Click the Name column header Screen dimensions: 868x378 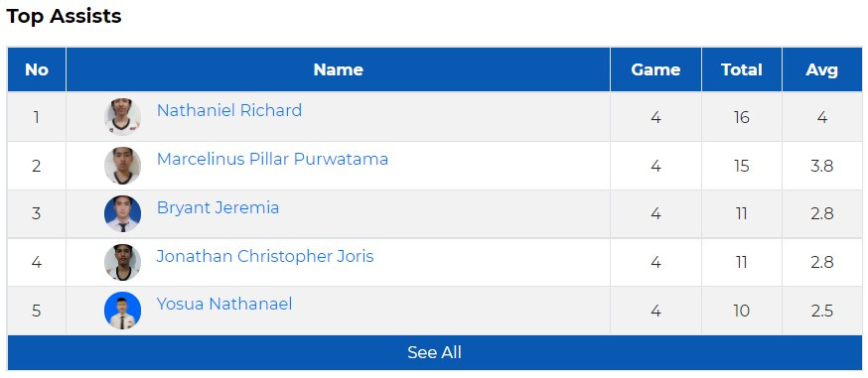click(339, 69)
